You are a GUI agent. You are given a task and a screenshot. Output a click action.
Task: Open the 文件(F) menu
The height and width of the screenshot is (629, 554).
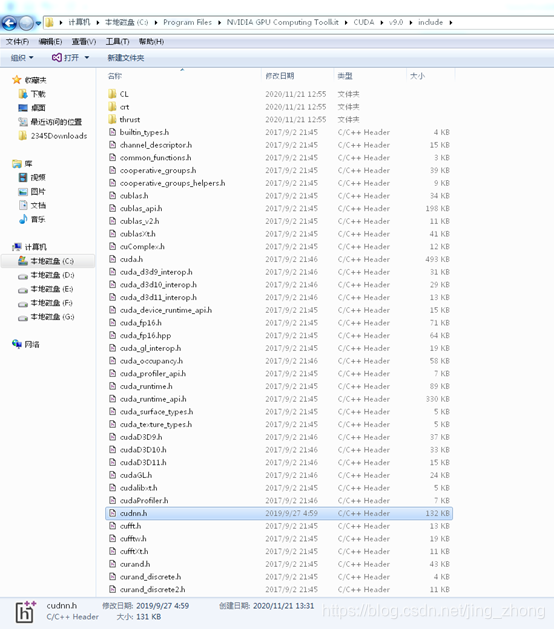point(17,42)
